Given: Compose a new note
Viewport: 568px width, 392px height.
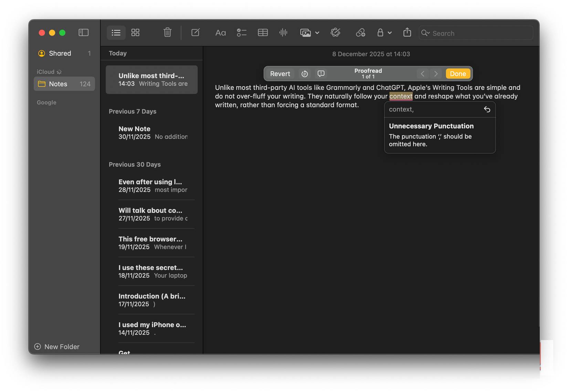Looking at the screenshot, I should tap(195, 33).
